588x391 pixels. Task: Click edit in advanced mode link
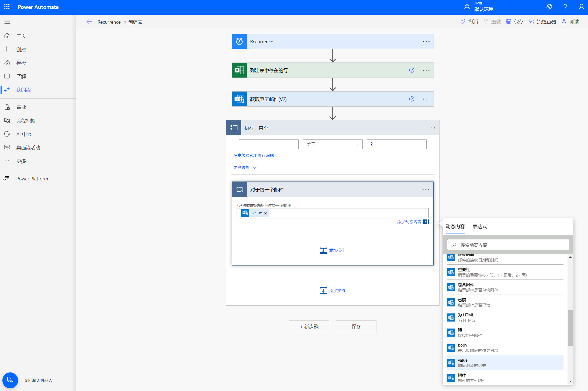coord(253,155)
